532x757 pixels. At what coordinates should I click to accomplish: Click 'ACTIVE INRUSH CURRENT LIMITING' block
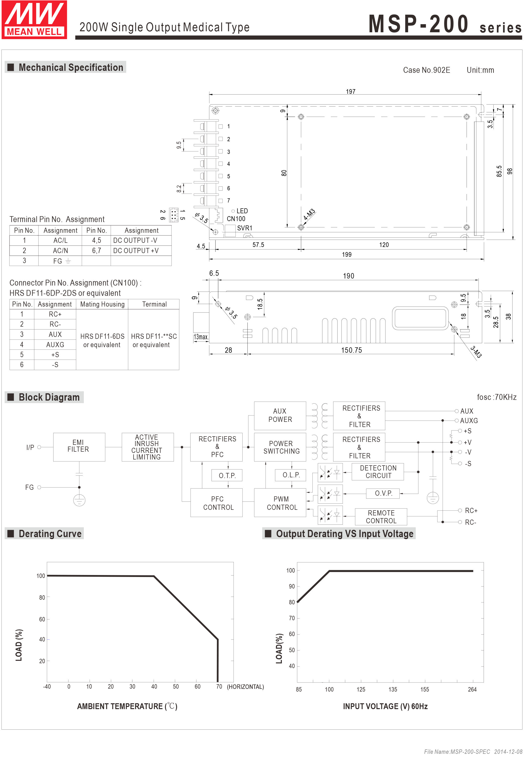[148, 447]
